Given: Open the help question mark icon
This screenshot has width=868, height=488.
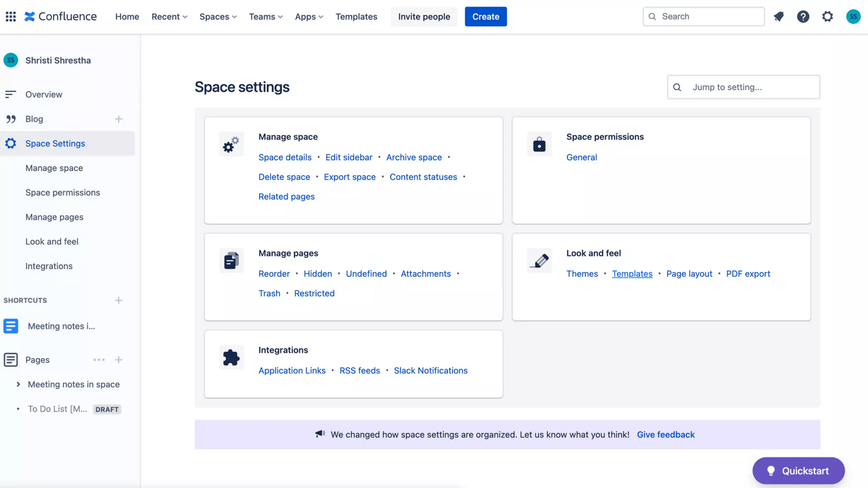Looking at the screenshot, I should [803, 17].
